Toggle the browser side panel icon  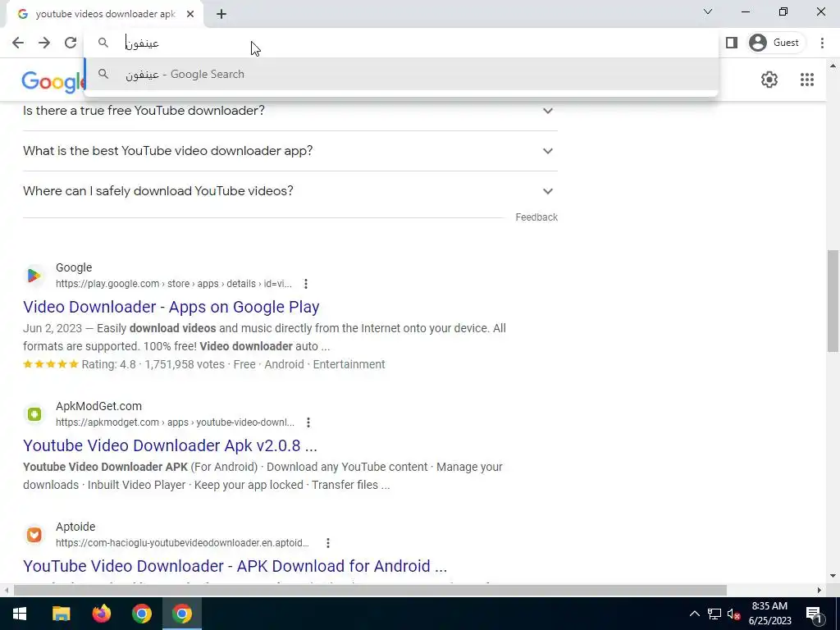click(x=731, y=43)
